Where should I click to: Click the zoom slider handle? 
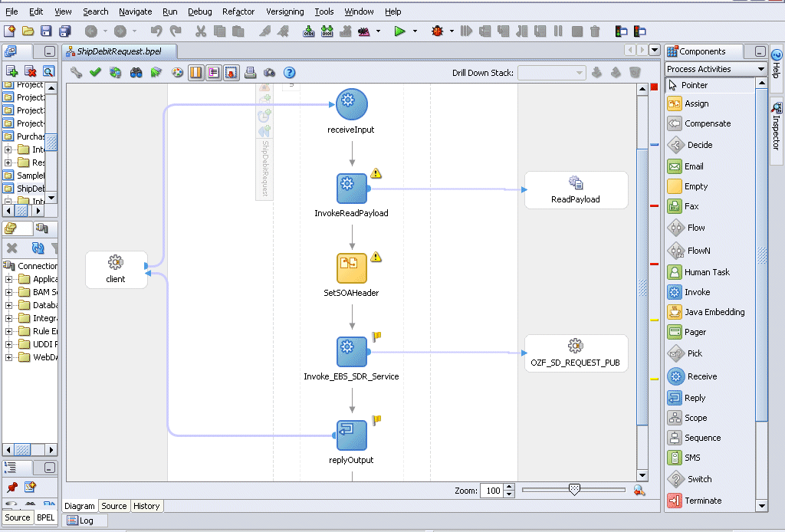click(x=574, y=490)
